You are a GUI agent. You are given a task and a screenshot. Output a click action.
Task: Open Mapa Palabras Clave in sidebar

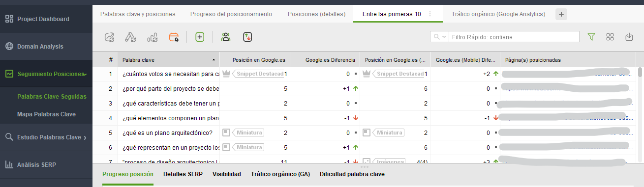coord(46,114)
